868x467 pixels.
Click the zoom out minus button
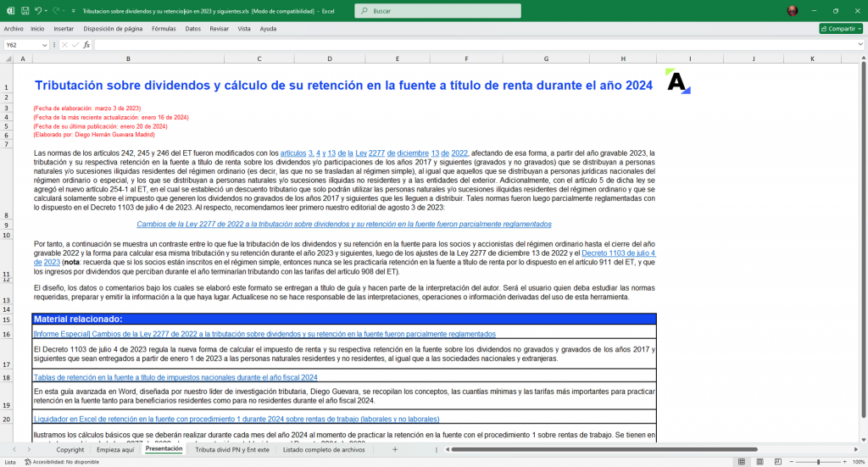(792, 462)
